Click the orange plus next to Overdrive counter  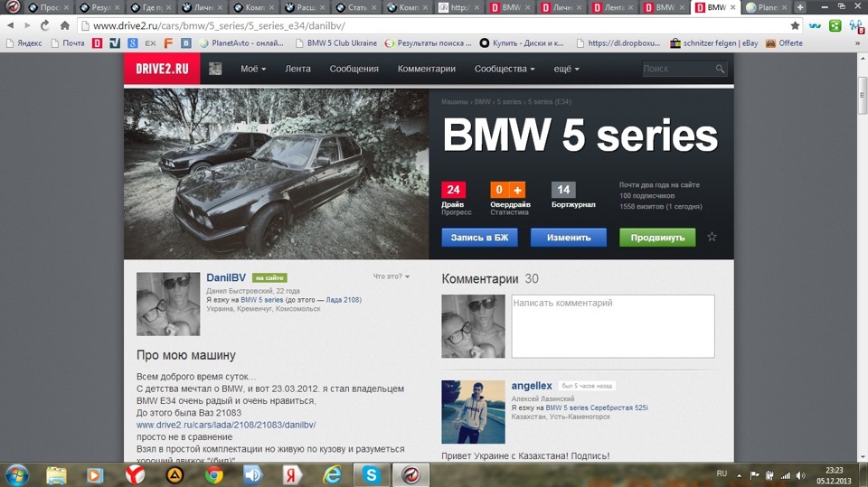pos(517,190)
